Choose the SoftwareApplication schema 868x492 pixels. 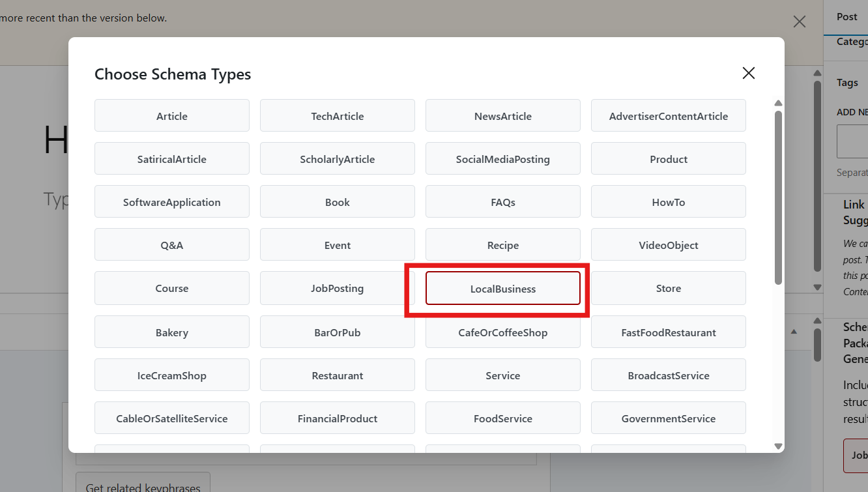click(172, 202)
